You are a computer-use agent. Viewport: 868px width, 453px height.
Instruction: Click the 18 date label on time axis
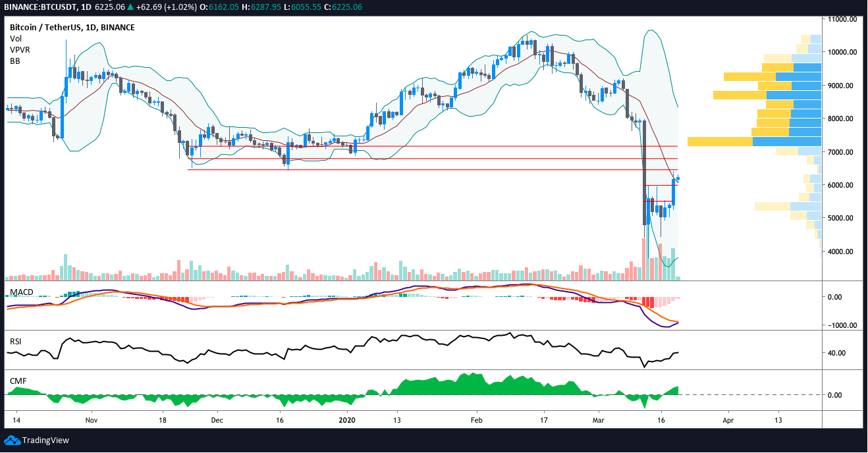tap(163, 419)
